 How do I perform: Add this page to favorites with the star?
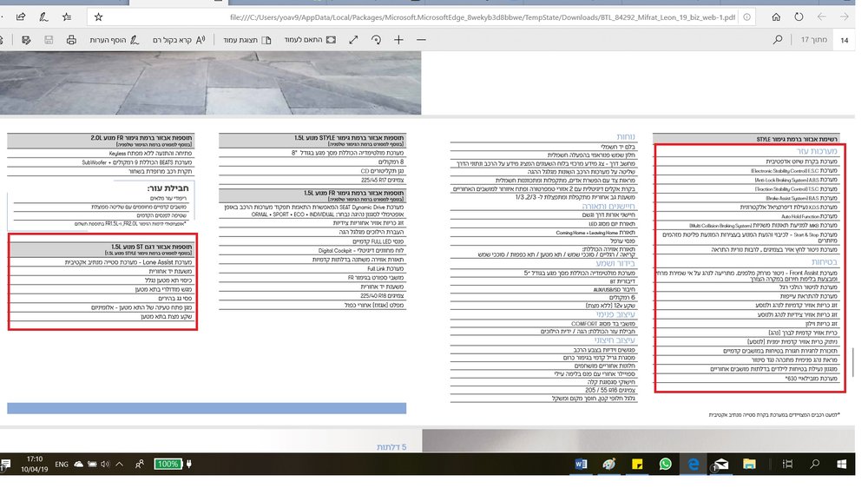[99, 17]
